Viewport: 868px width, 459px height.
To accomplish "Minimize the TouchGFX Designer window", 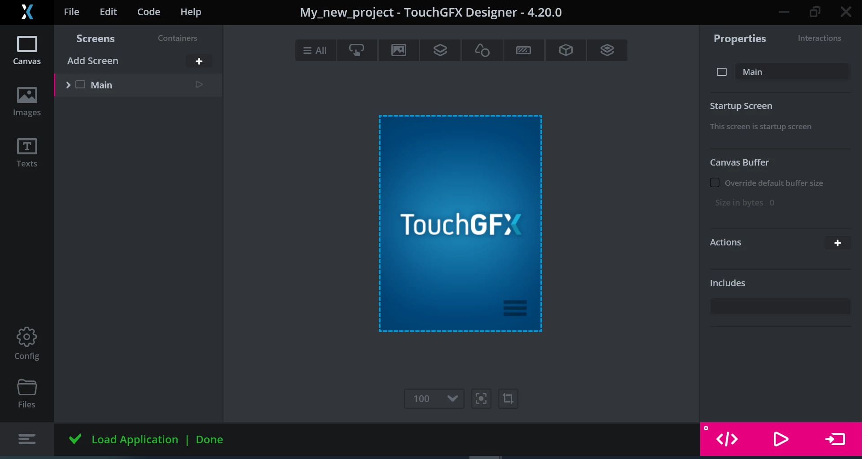I will point(784,12).
